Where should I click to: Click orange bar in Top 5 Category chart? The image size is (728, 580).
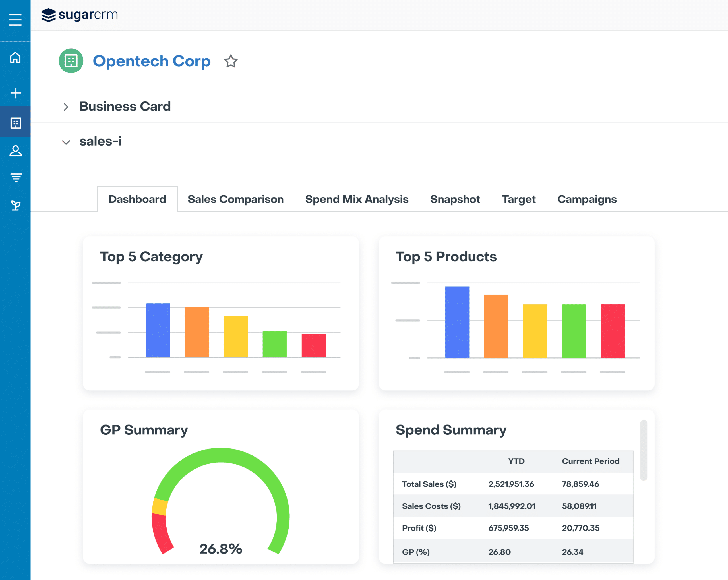197,332
